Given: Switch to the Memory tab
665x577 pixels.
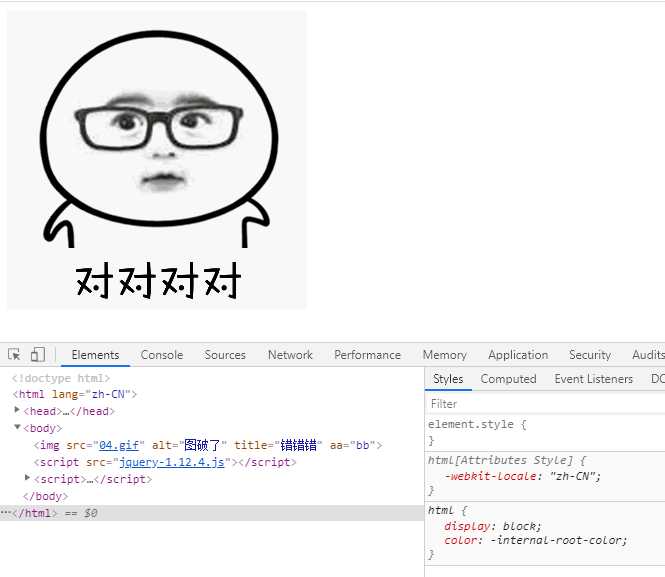Looking at the screenshot, I should (x=444, y=355).
